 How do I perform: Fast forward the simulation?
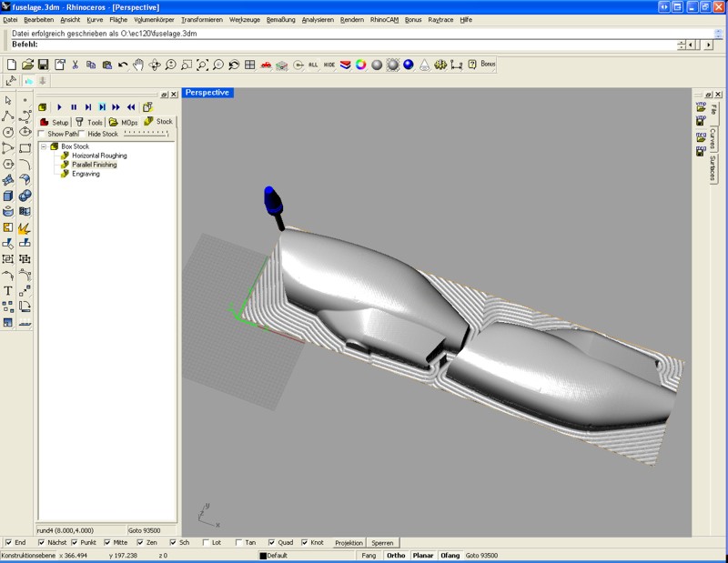pos(116,107)
